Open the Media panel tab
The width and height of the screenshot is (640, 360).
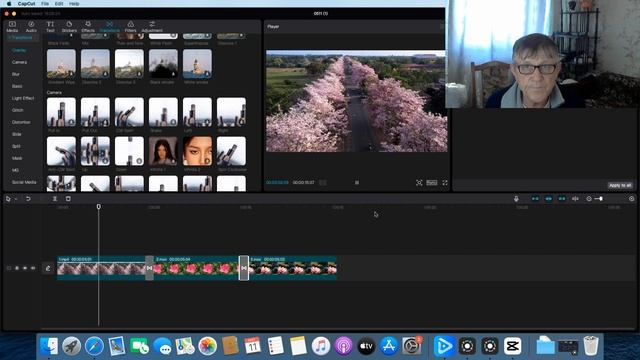coord(12,27)
